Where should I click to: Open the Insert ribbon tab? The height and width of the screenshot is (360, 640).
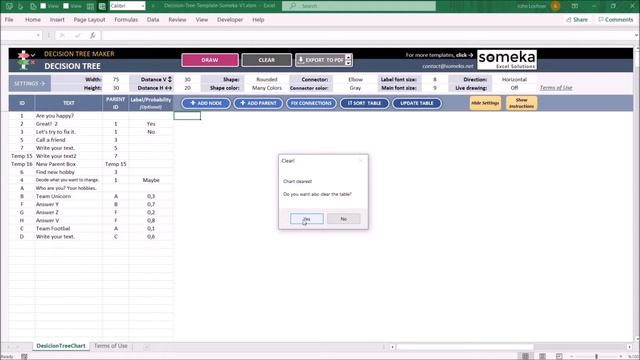tap(57, 20)
